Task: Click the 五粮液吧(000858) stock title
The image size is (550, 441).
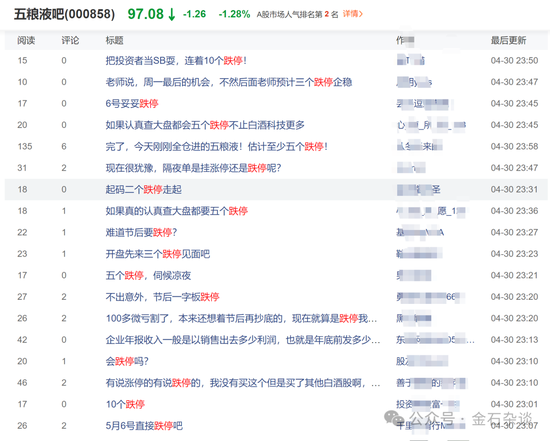Action: pos(65,14)
